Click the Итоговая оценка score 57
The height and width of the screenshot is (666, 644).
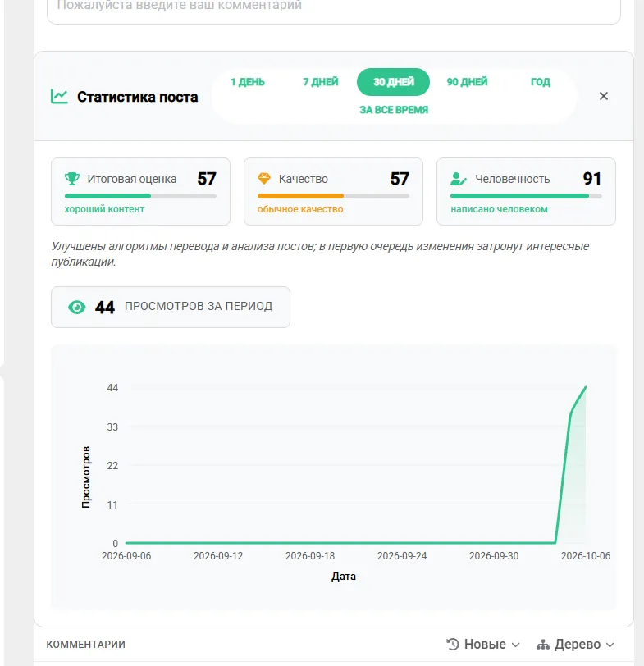click(207, 179)
